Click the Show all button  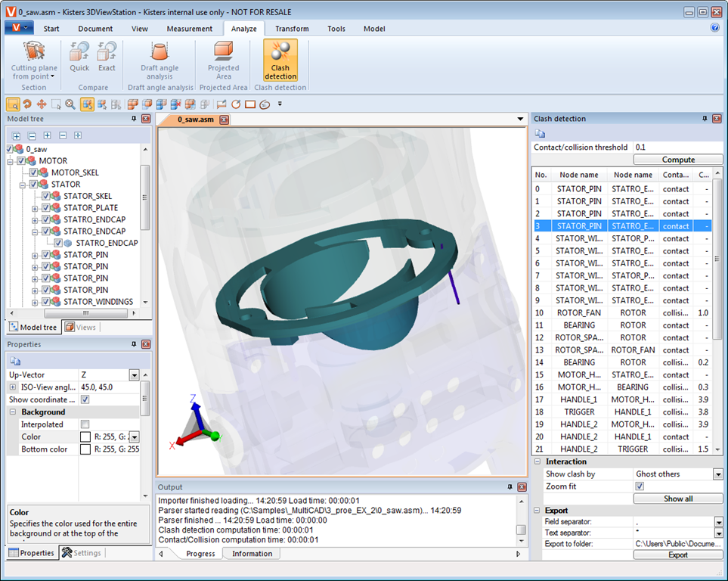click(x=678, y=499)
